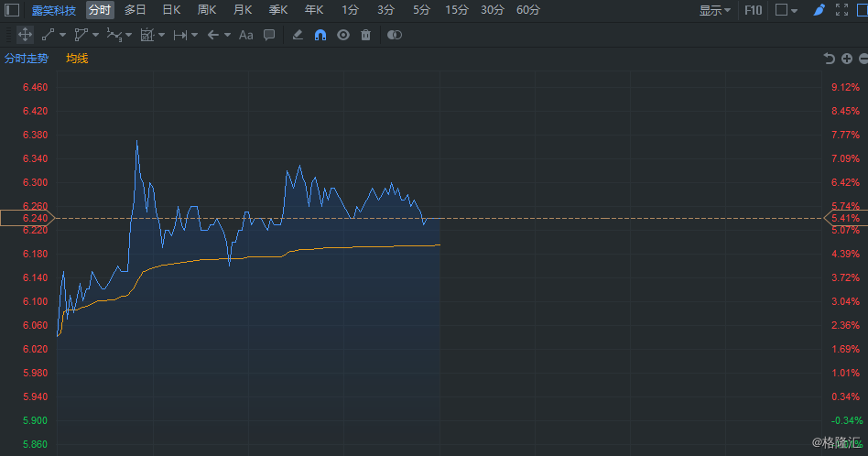Switch to the 周K tab

(207, 10)
